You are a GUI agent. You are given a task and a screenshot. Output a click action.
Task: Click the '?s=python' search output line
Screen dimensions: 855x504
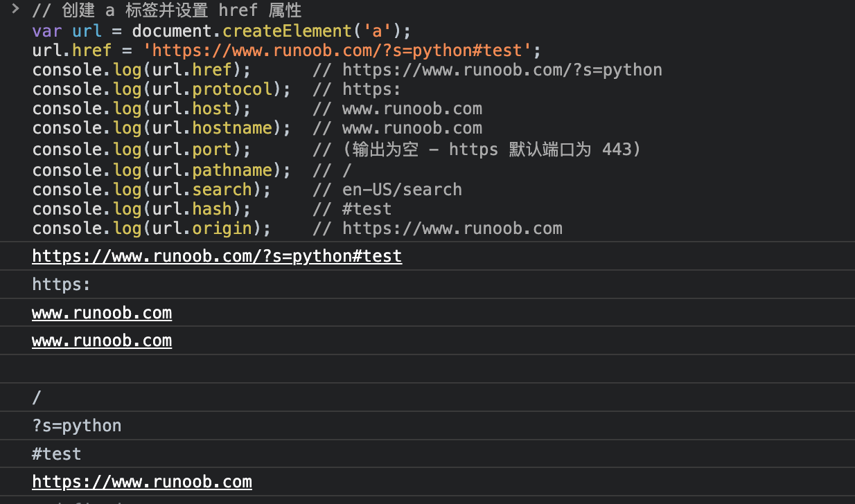pos(77,426)
